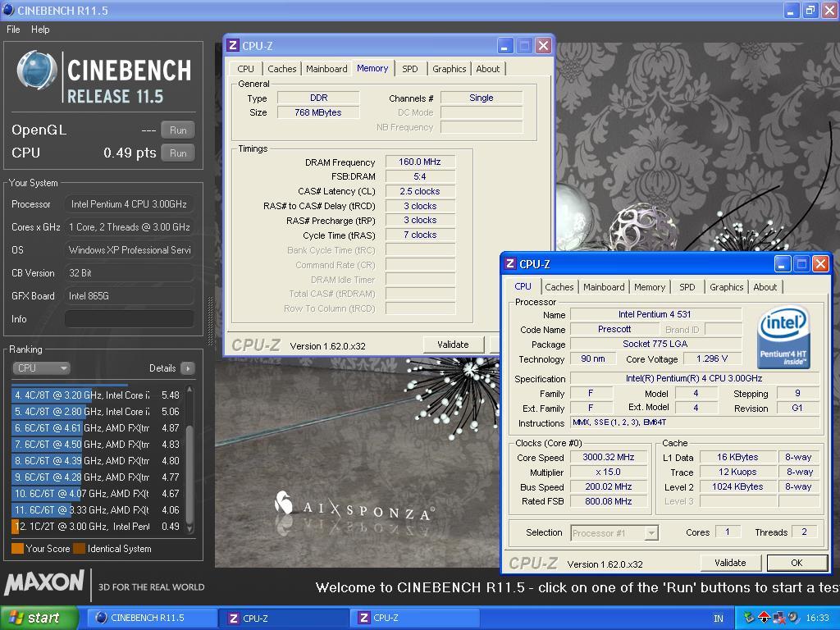Click the first green system tray icon

(x=748, y=618)
